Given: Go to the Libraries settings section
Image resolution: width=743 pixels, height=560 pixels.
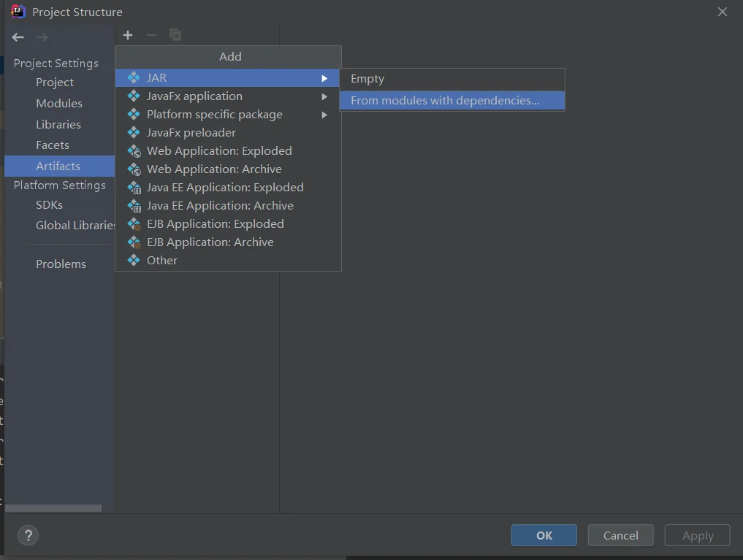Looking at the screenshot, I should coord(58,125).
